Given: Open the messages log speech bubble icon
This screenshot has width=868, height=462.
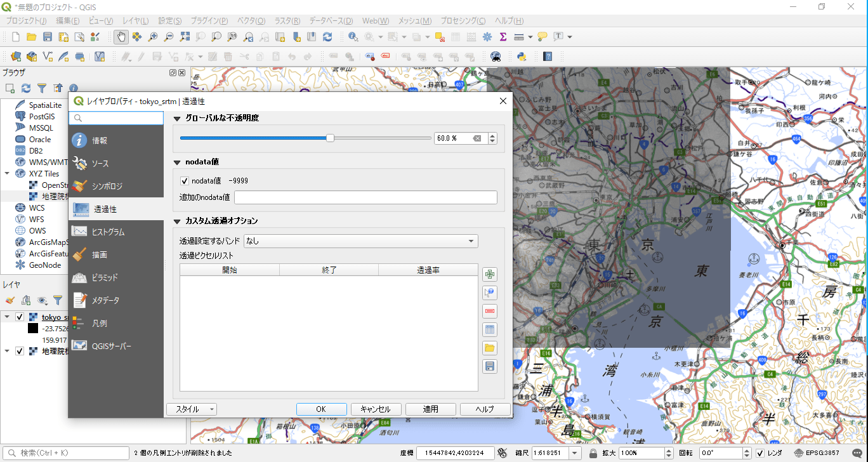Looking at the screenshot, I should pos(857,453).
